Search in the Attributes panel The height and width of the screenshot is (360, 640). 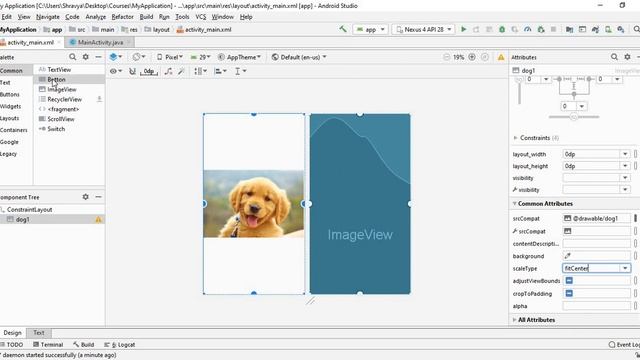tap(614, 57)
